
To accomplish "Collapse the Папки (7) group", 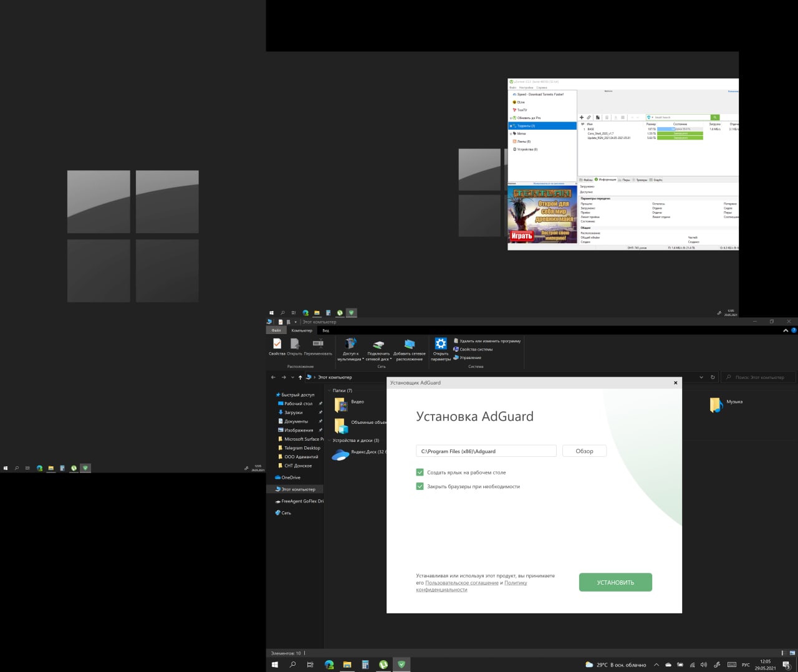I will pos(330,390).
